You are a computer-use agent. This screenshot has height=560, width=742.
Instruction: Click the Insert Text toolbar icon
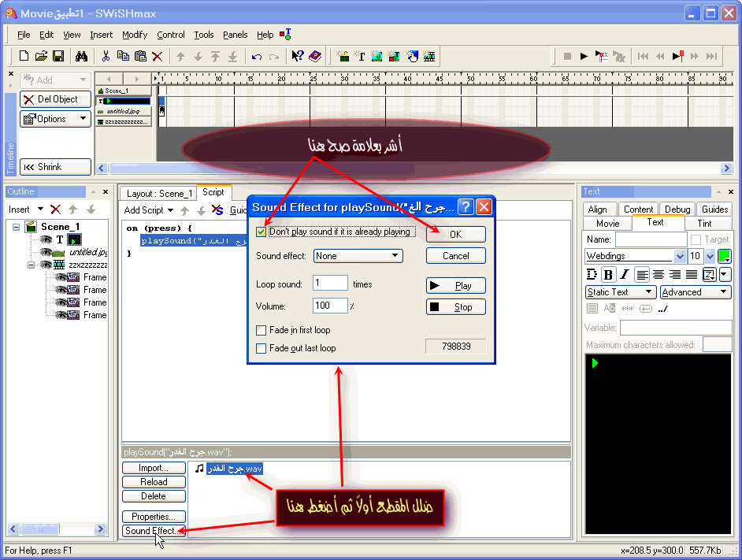[360, 57]
